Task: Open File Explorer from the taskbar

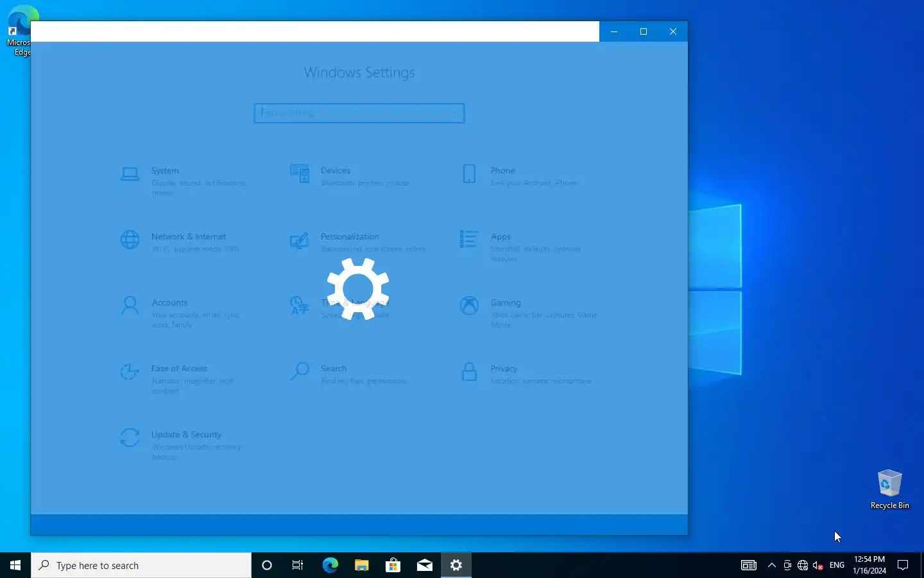Action: click(x=361, y=565)
